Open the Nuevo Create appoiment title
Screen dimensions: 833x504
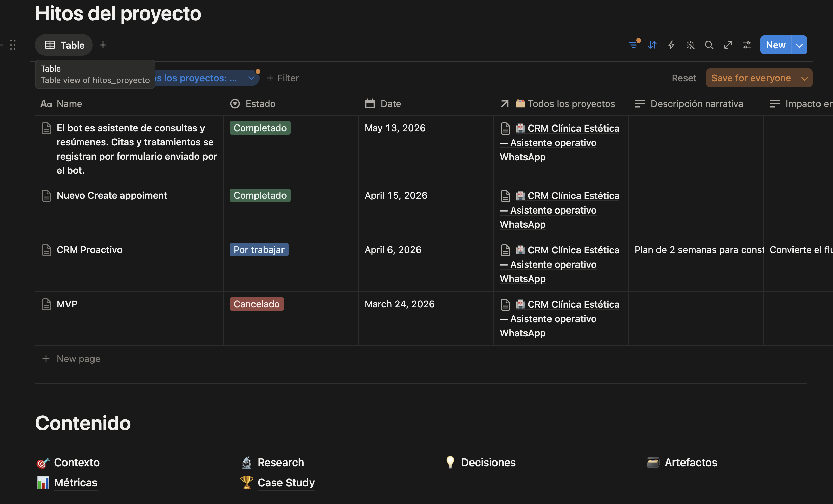tap(112, 196)
